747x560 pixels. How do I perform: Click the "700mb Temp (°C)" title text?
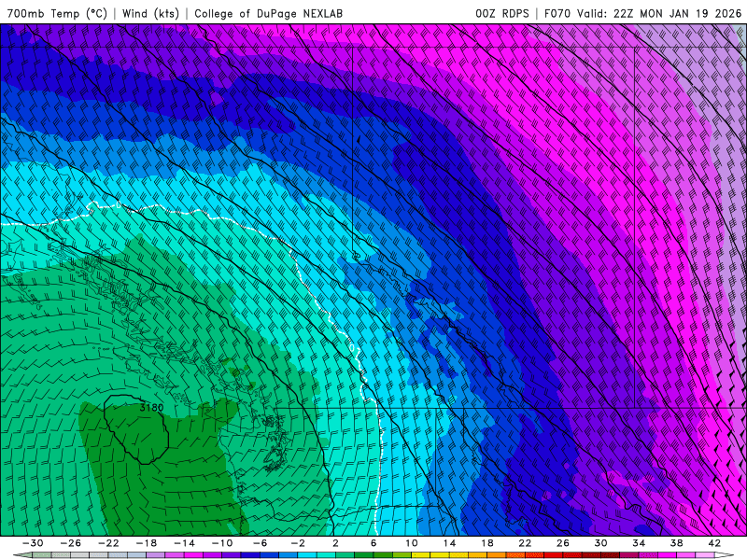tap(57, 13)
